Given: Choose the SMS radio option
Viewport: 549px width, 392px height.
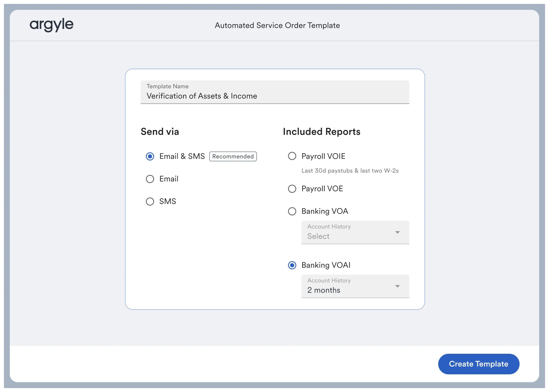Looking at the screenshot, I should (150, 202).
